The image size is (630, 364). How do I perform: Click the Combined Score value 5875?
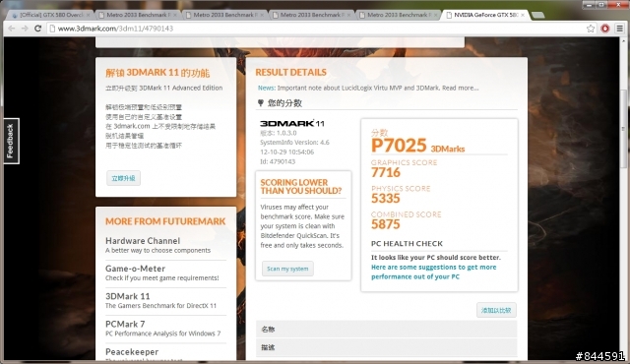[386, 224]
